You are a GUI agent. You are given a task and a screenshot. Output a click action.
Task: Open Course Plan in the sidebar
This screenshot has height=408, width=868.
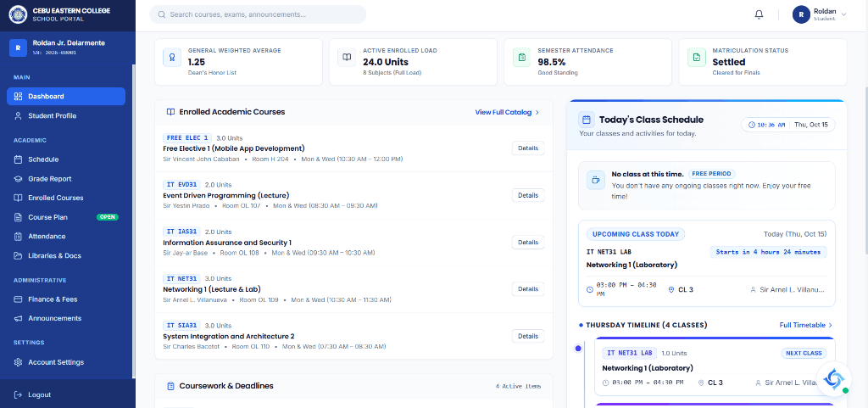66,217
